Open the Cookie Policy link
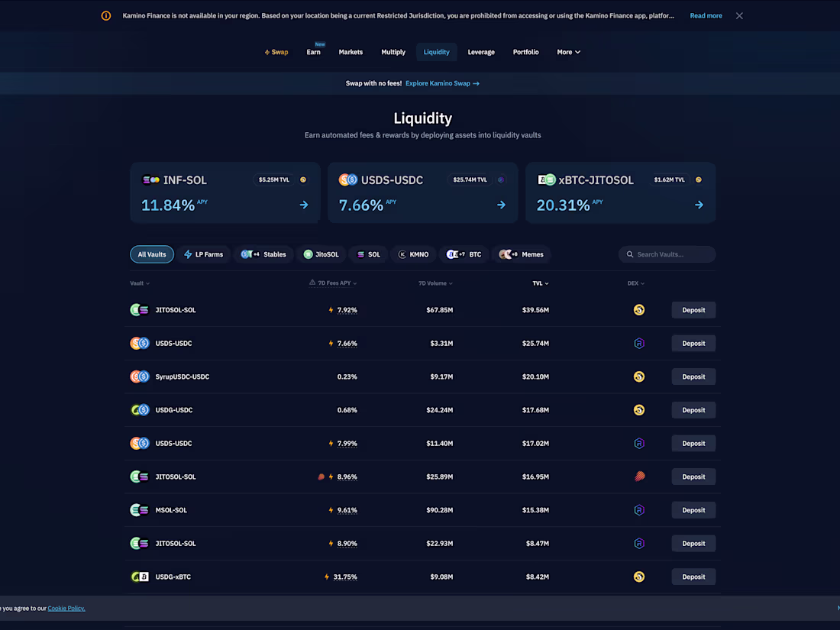This screenshot has width=840, height=630. (66, 609)
